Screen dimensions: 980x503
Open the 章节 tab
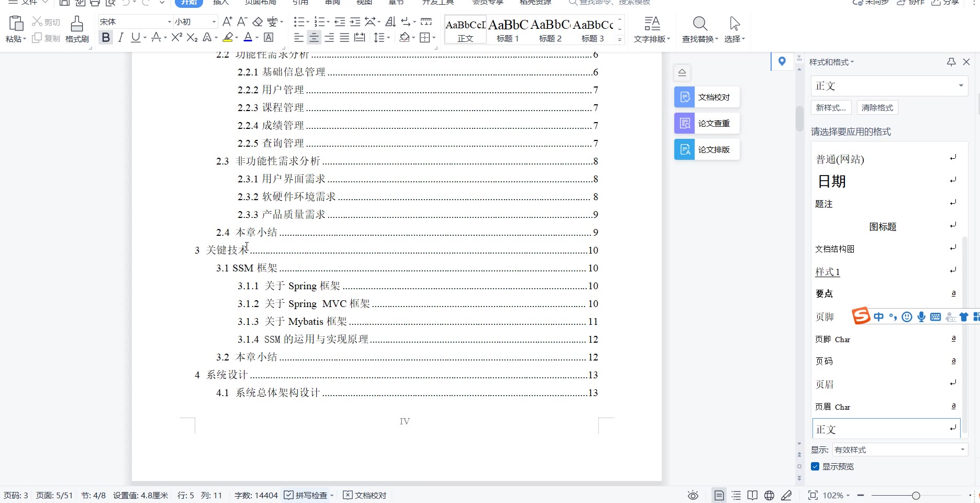(x=396, y=3)
